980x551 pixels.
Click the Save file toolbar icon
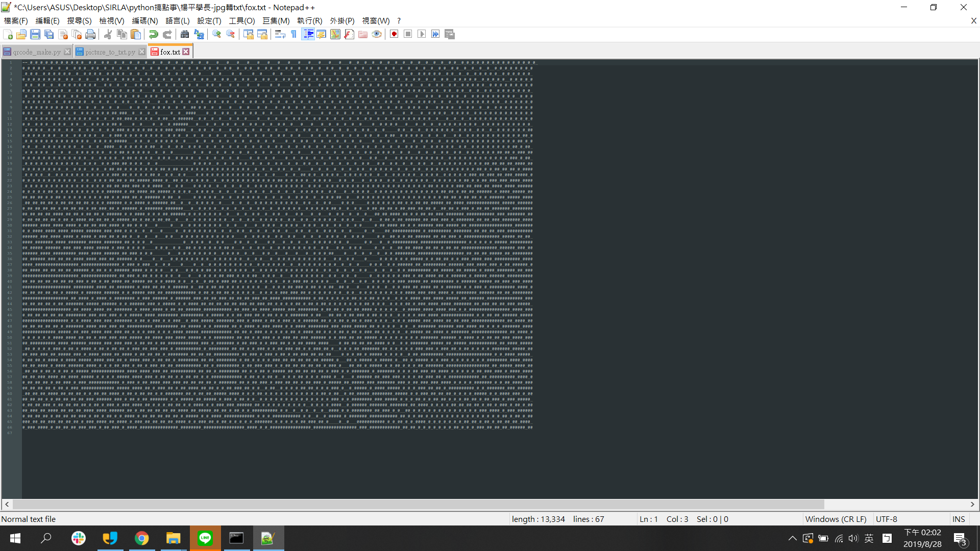[x=35, y=34]
